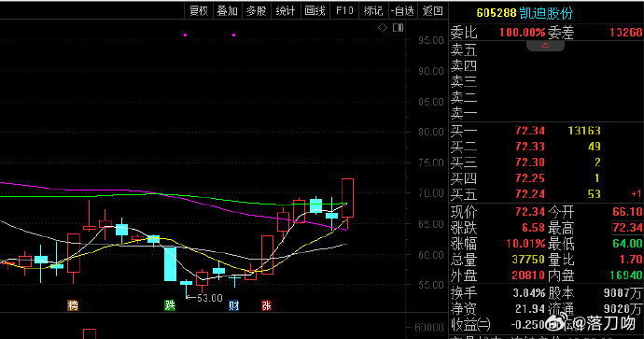Open the 统计 statistics menu
Viewport: 644px width, 339px height.
tap(286, 10)
